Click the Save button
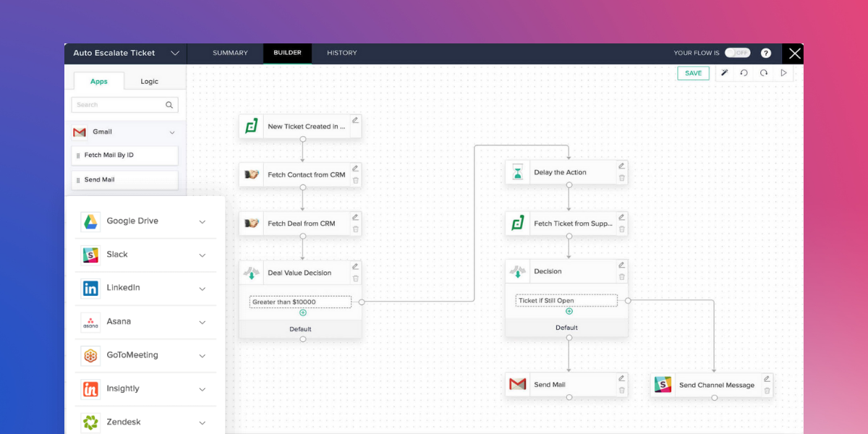 click(693, 73)
